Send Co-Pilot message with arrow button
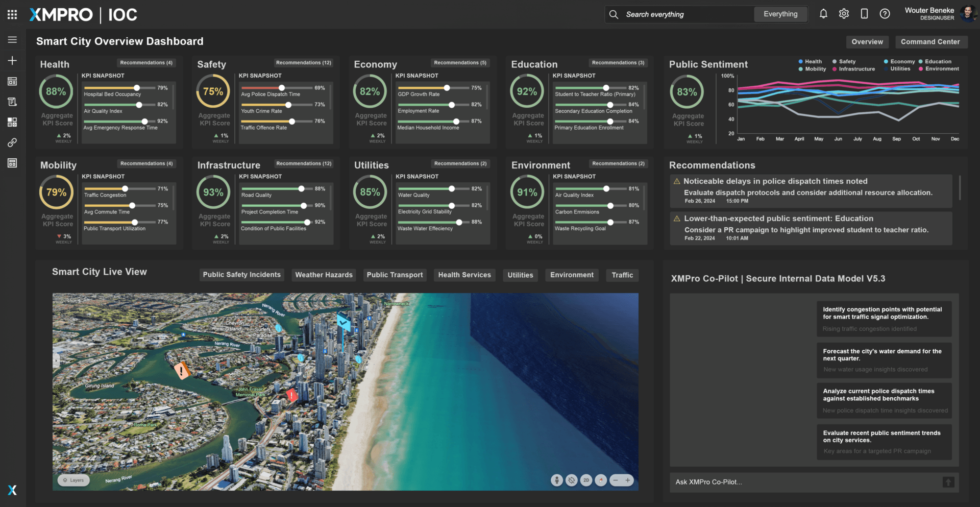The image size is (980, 507). [x=948, y=482]
